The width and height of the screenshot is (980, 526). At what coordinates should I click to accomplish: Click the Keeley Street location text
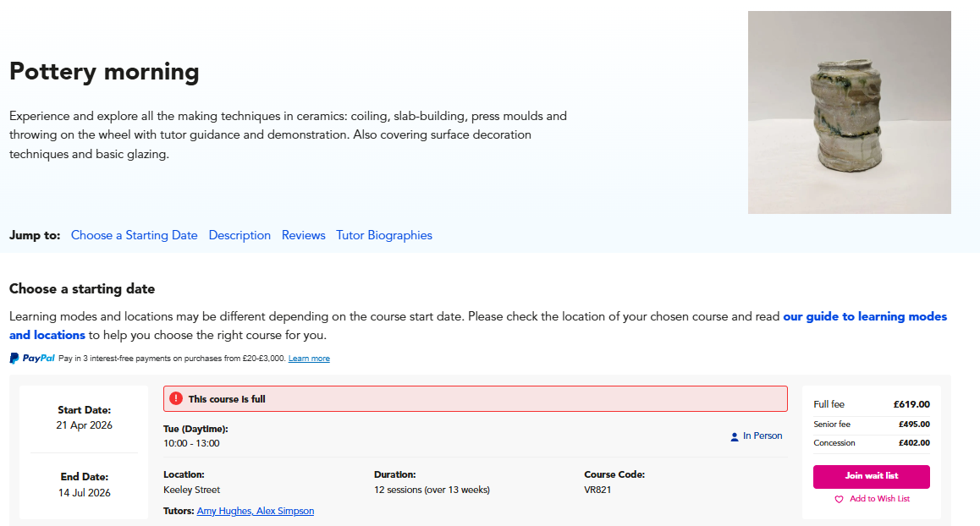point(191,490)
